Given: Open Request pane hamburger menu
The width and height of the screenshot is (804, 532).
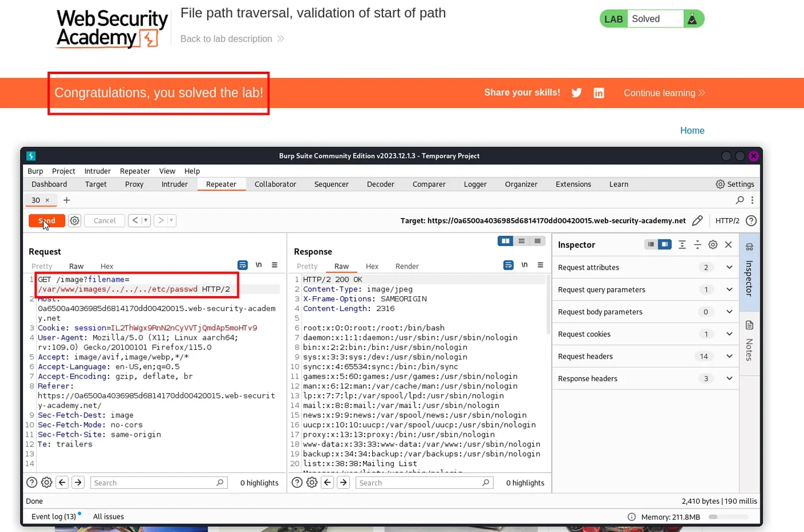Looking at the screenshot, I should 275,265.
